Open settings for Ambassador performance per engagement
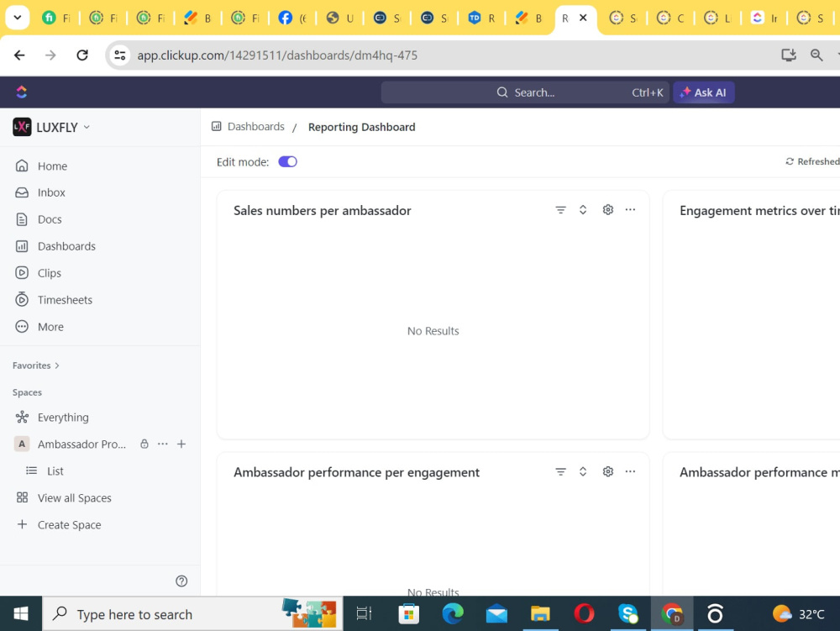 tap(607, 472)
